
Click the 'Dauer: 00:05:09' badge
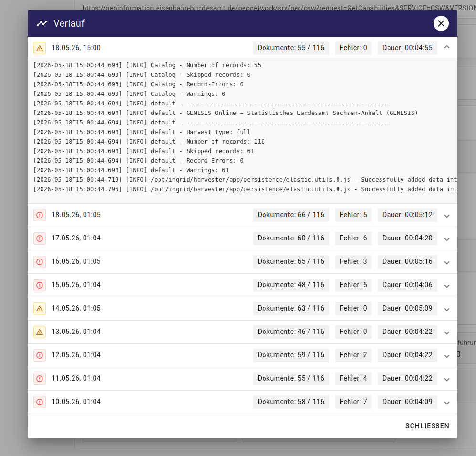click(x=407, y=308)
